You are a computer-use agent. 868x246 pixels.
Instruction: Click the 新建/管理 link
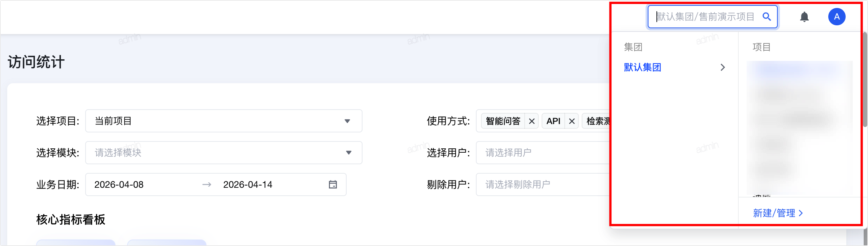tap(778, 213)
